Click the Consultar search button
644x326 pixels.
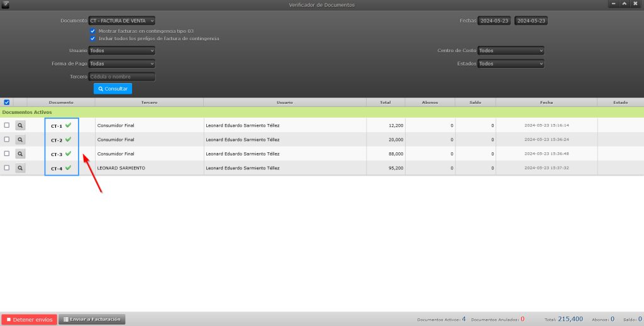click(x=113, y=89)
